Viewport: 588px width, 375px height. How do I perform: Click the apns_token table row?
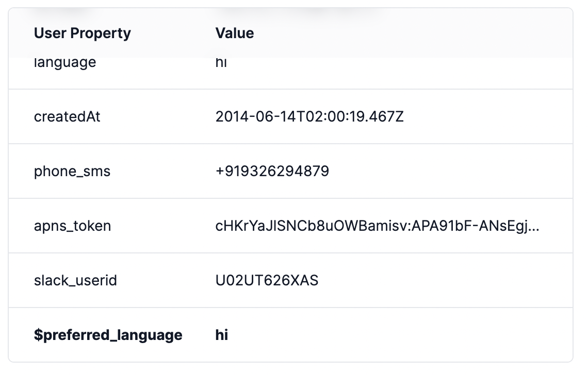(x=290, y=226)
